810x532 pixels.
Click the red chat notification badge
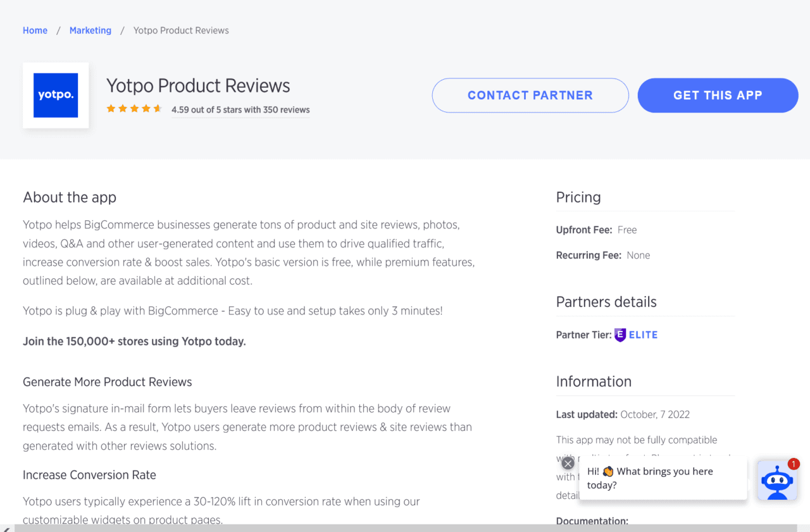pyautogui.click(x=794, y=464)
